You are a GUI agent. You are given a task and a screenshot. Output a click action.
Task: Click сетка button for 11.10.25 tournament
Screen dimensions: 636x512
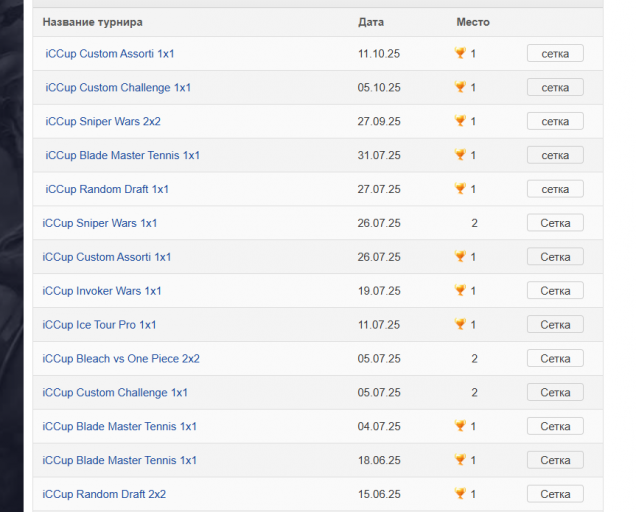click(555, 53)
